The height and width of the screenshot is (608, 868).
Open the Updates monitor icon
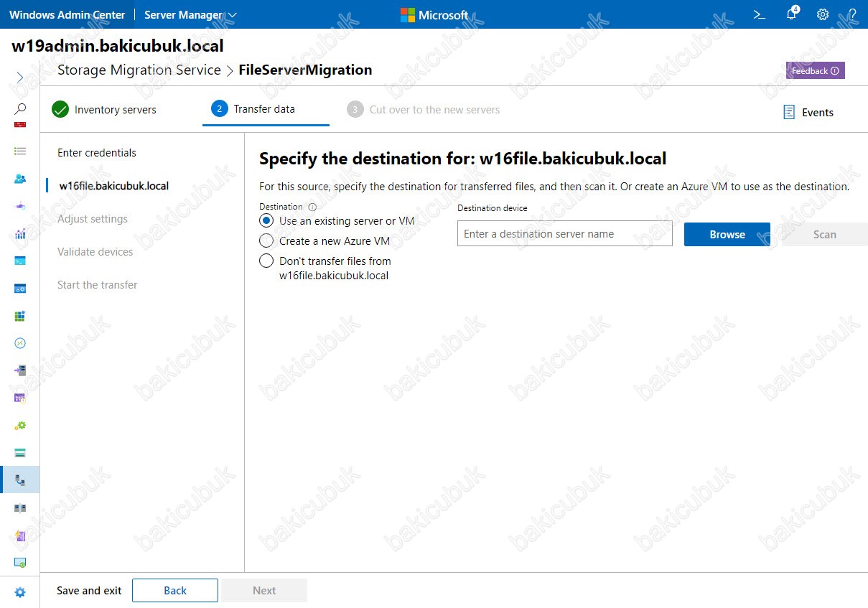[20, 563]
